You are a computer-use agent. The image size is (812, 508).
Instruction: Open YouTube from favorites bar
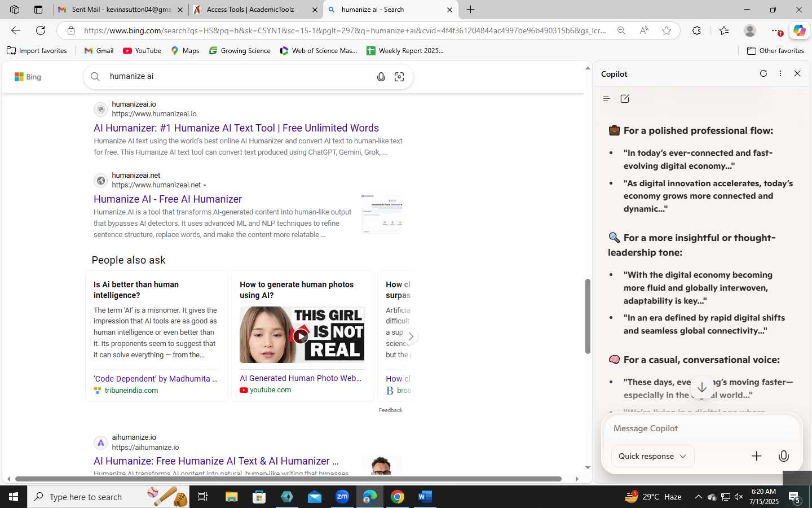coord(142,51)
